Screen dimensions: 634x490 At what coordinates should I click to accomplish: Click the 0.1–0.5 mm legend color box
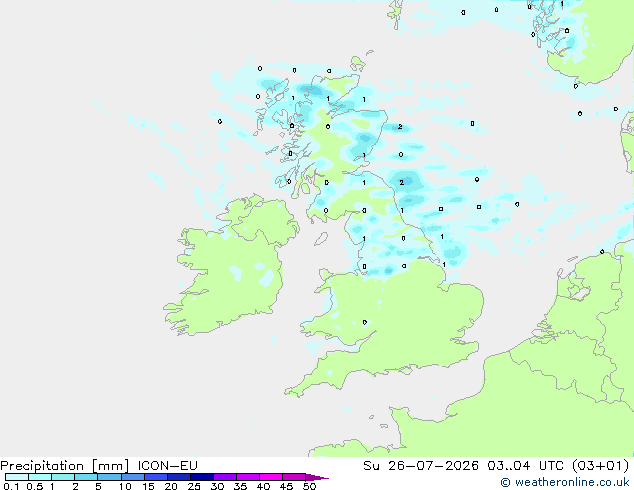(x=17, y=477)
